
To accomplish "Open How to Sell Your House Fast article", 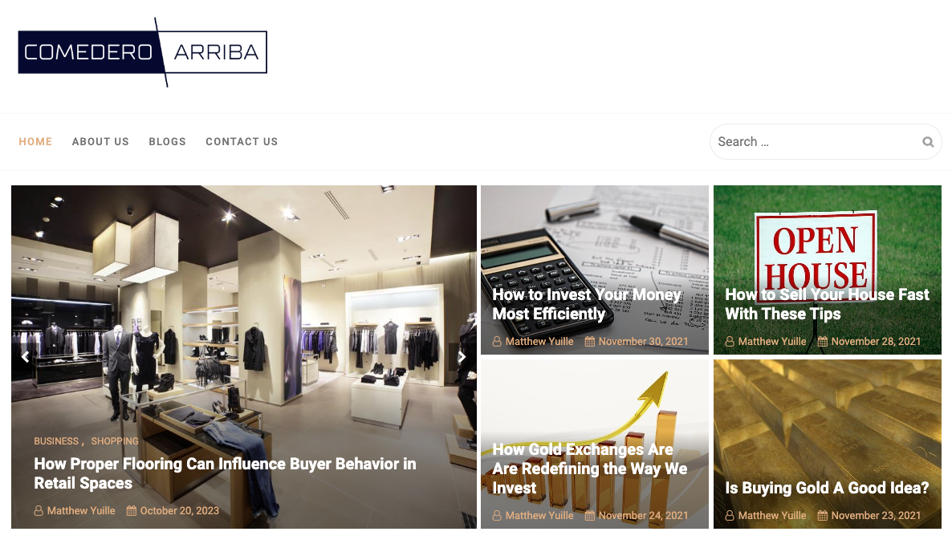I will 827,304.
